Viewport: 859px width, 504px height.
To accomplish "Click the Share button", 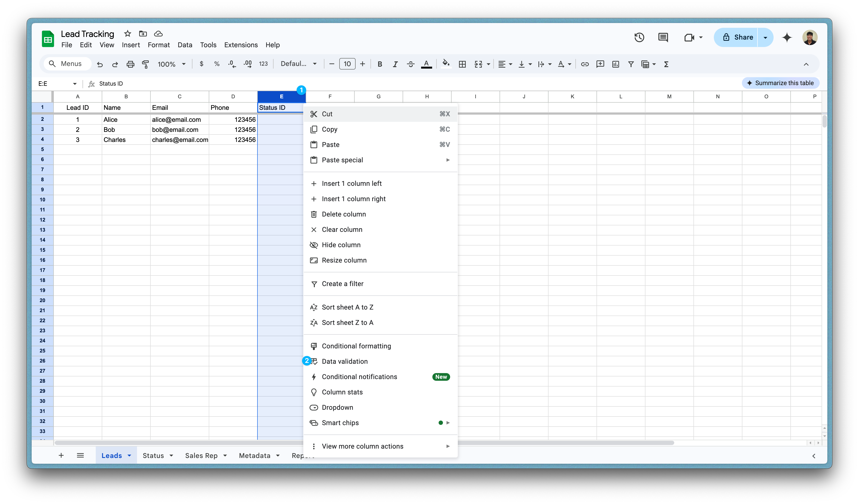I will (x=736, y=37).
